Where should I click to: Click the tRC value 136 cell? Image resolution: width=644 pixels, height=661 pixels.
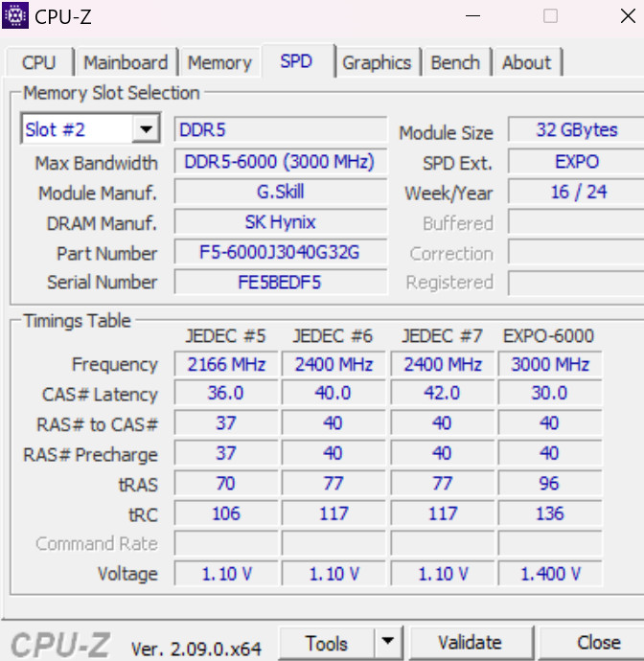pos(550,513)
